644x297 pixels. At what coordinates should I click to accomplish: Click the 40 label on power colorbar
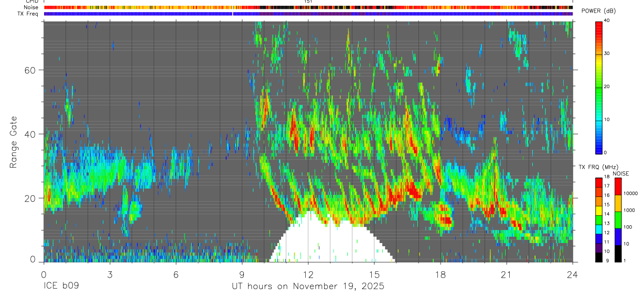click(x=607, y=20)
